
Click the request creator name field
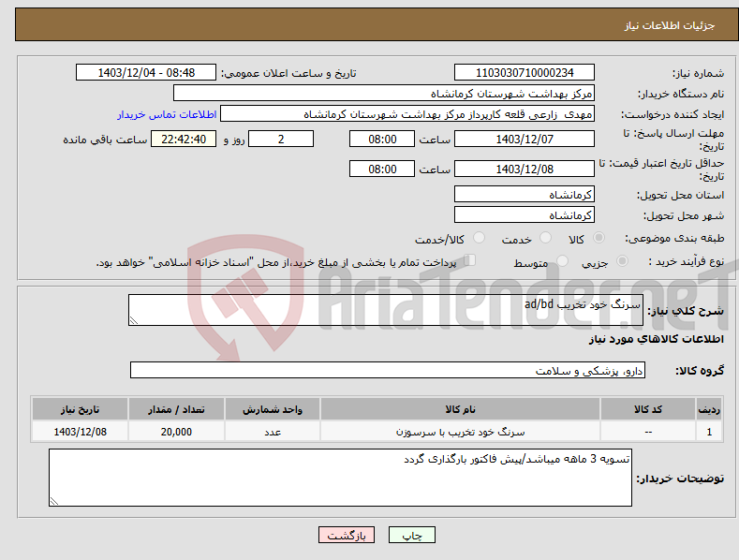pos(407,114)
